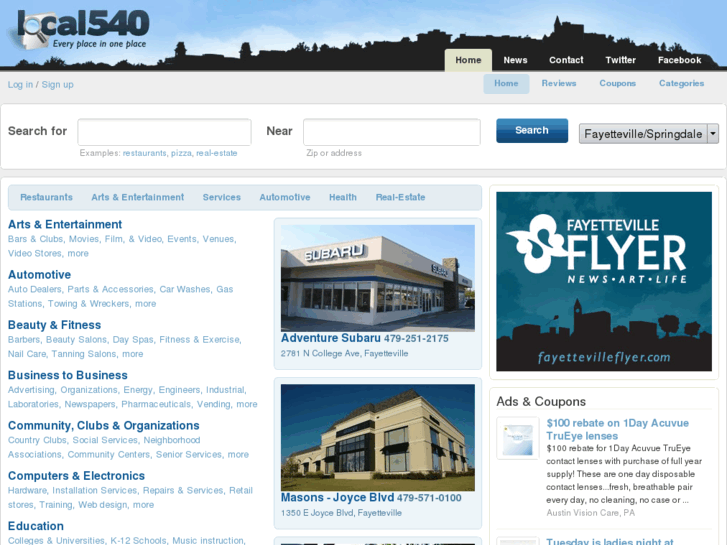
Task: Open the K-12 Schools subcategory
Action: [138, 540]
